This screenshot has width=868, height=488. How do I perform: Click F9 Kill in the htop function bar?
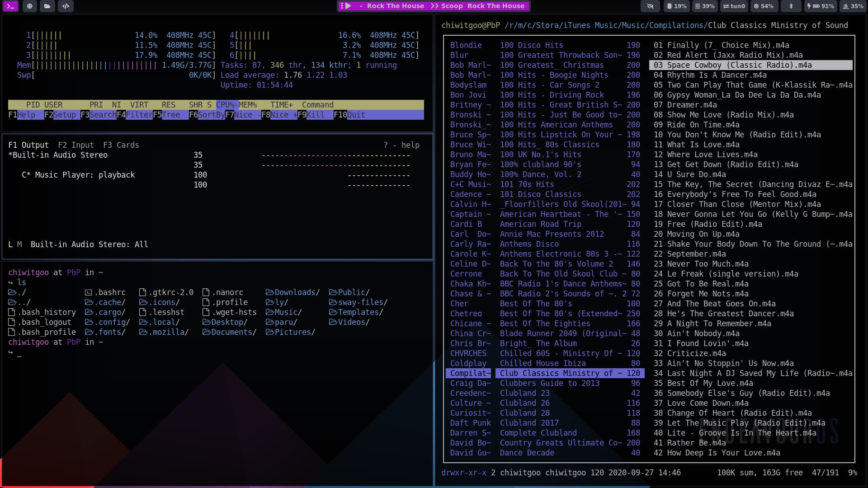[x=316, y=115]
